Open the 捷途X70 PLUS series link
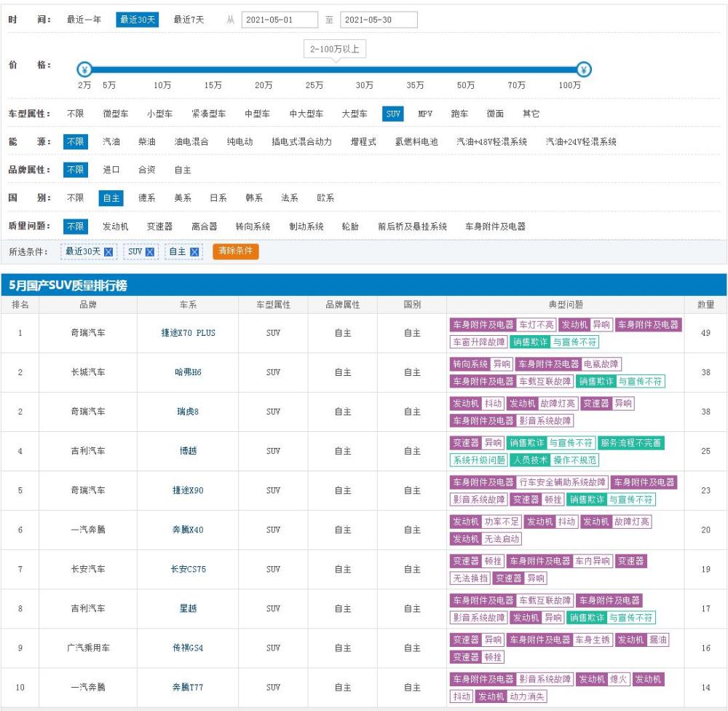Screen dimensions: 728x711 [188, 333]
